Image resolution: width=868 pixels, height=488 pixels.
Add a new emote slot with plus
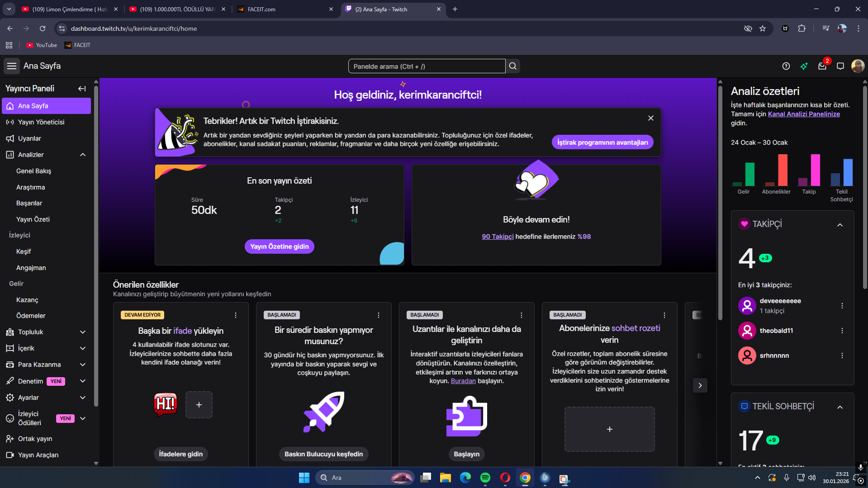click(x=199, y=405)
